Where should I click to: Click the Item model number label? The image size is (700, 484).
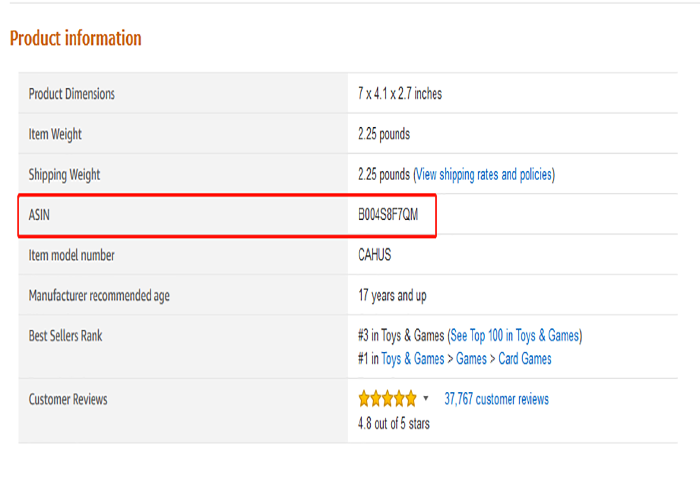pos(71,255)
